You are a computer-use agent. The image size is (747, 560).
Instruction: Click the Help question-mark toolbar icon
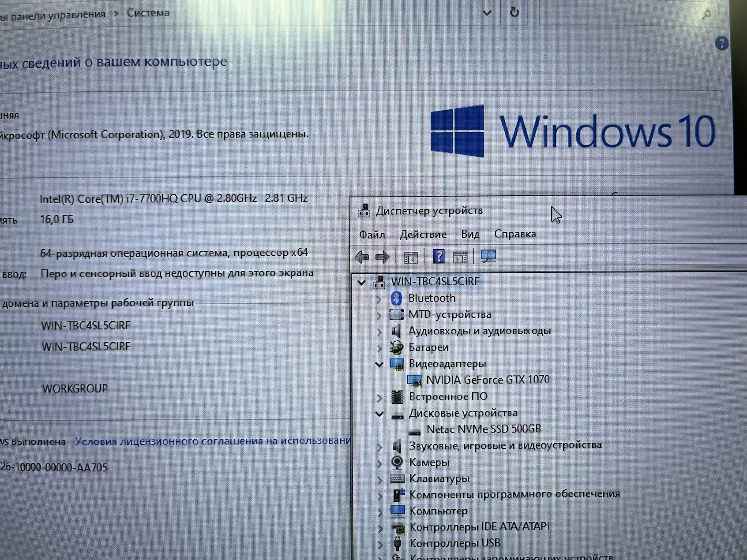[x=439, y=256]
